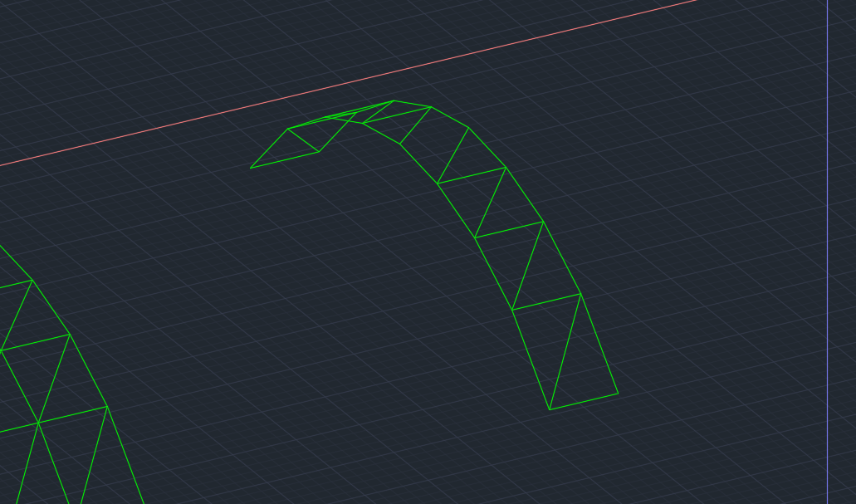Screen dimensions: 856x504
Task: Click where the red line exits the left edge
Action: 4,164
